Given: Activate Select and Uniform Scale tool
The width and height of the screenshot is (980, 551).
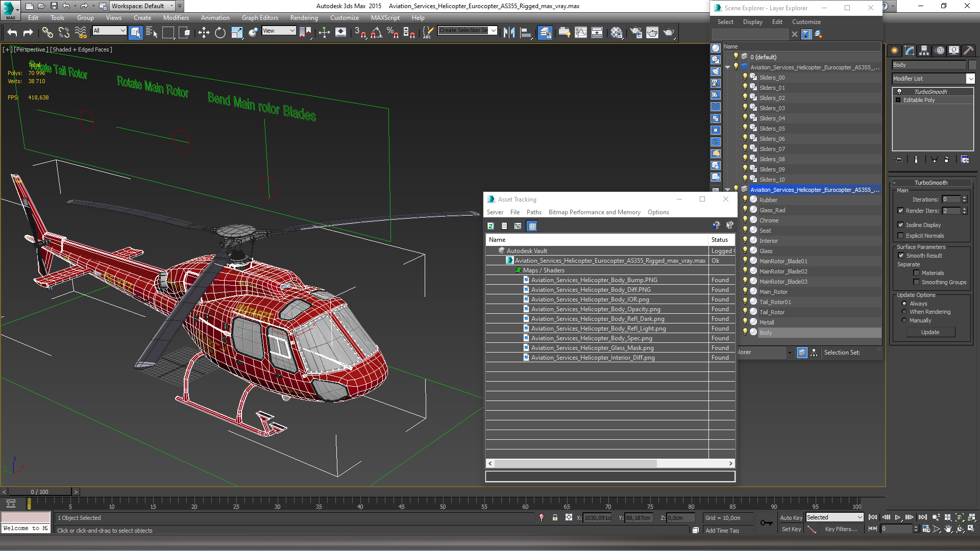Looking at the screenshot, I should click(x=237, y=33).
